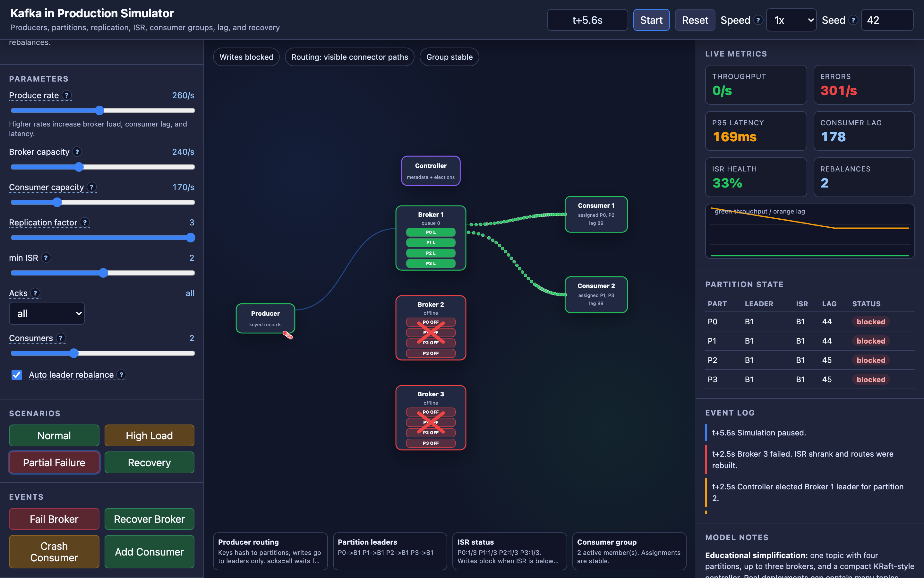
Task: Run the Partial Failure scenario
Action: point(54,462)
